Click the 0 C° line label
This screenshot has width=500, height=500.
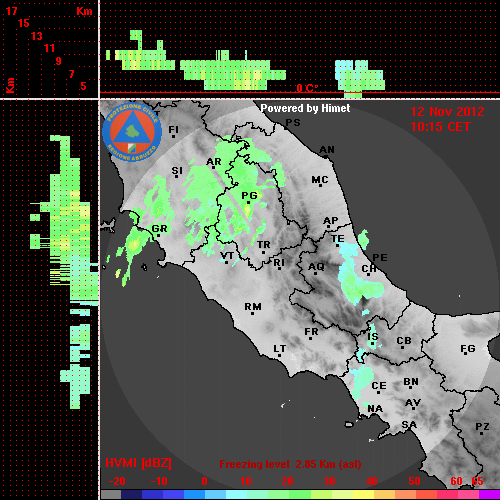(307, 88)
